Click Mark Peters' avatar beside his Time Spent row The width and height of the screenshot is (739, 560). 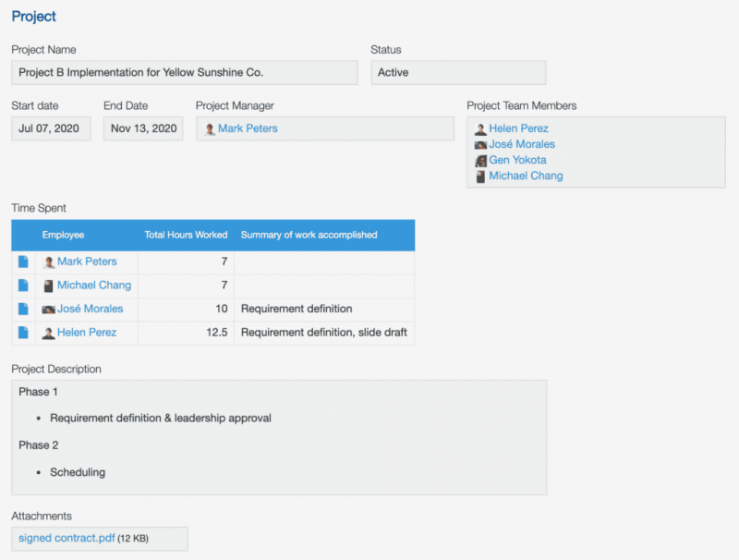click(x=48, y=262)
